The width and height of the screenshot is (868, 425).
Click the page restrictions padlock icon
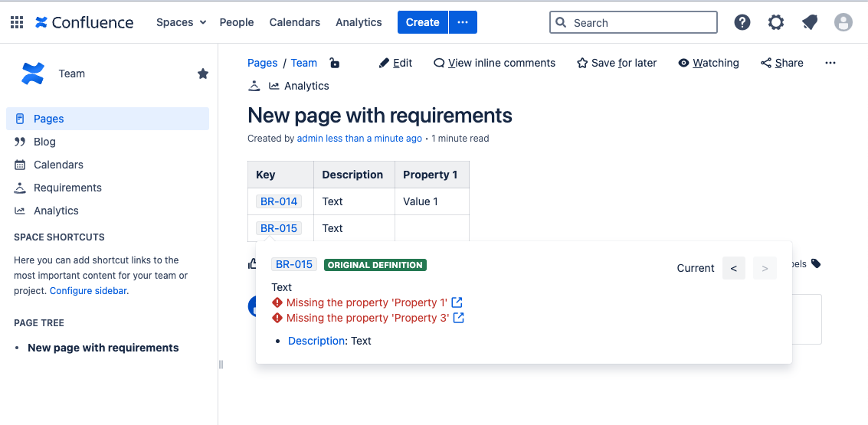334,63
